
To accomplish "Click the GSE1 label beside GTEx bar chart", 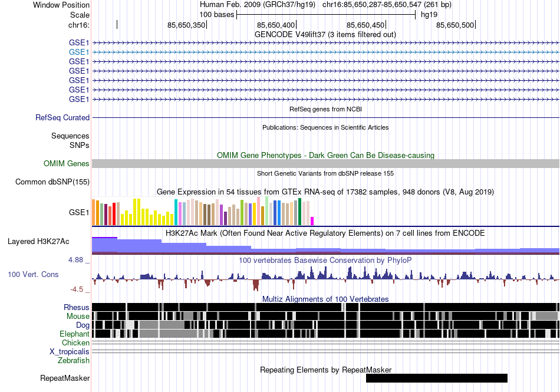I will (x=79, y=212).
